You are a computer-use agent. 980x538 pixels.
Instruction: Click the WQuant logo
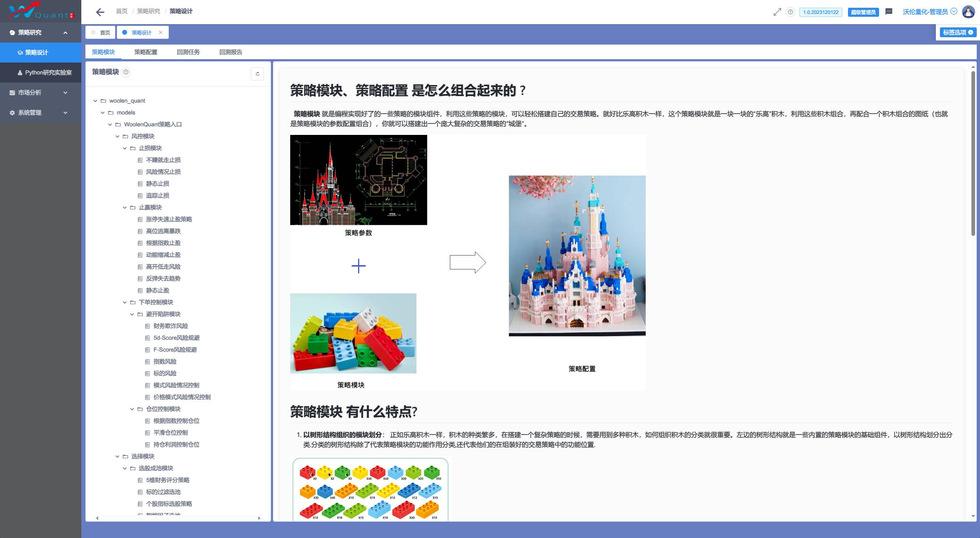pyautogui.click(x=40, y=11)
